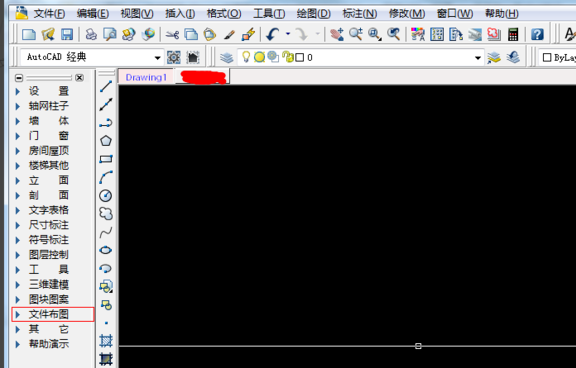Expand the 墙体 menu group

pyautogui.click(x=48, y=121)
